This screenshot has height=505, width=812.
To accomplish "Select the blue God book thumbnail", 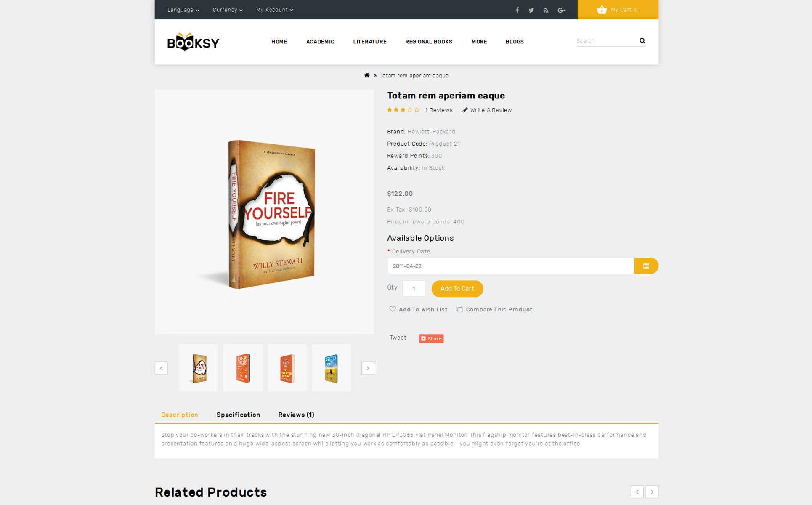I will tap(332, 368).
